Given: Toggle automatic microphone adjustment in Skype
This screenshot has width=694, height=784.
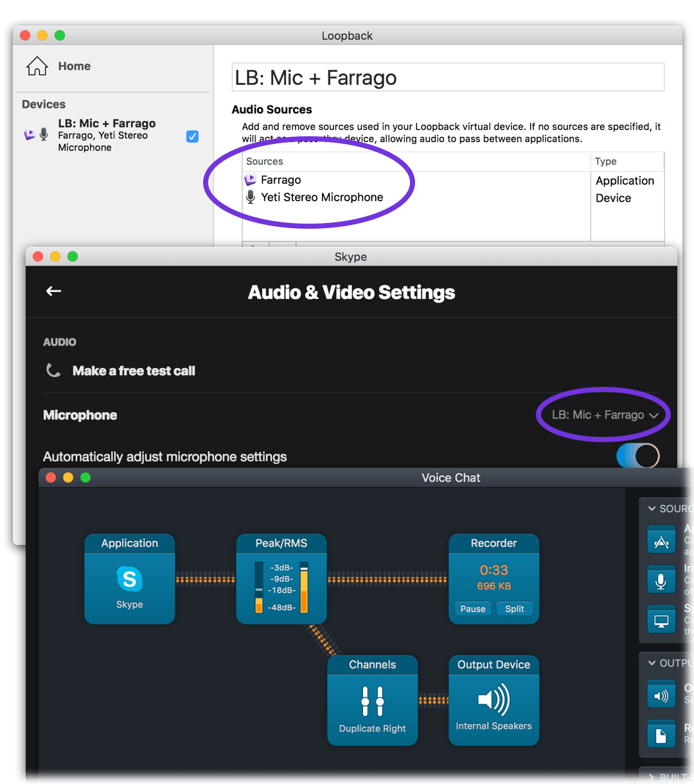Looking at the screenshot, I should 638,456.
